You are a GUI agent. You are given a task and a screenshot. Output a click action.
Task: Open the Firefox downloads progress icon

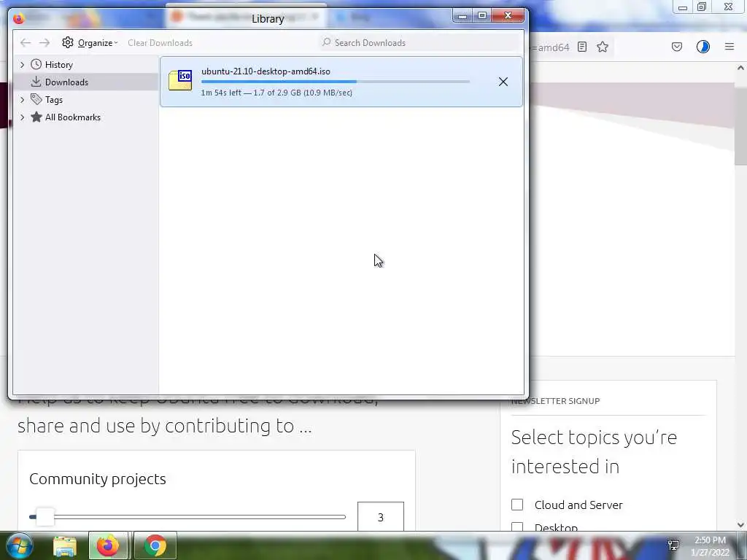point(703,47)
